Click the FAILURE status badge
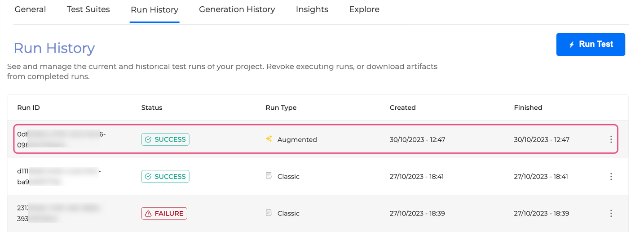Screen dimensions: 644x232 coord(164,214)
